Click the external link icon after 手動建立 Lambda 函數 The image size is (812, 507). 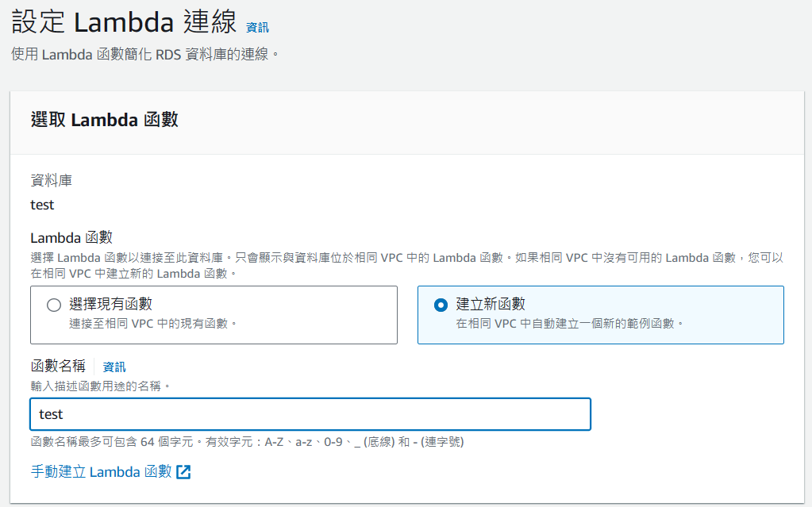point(183,472)
